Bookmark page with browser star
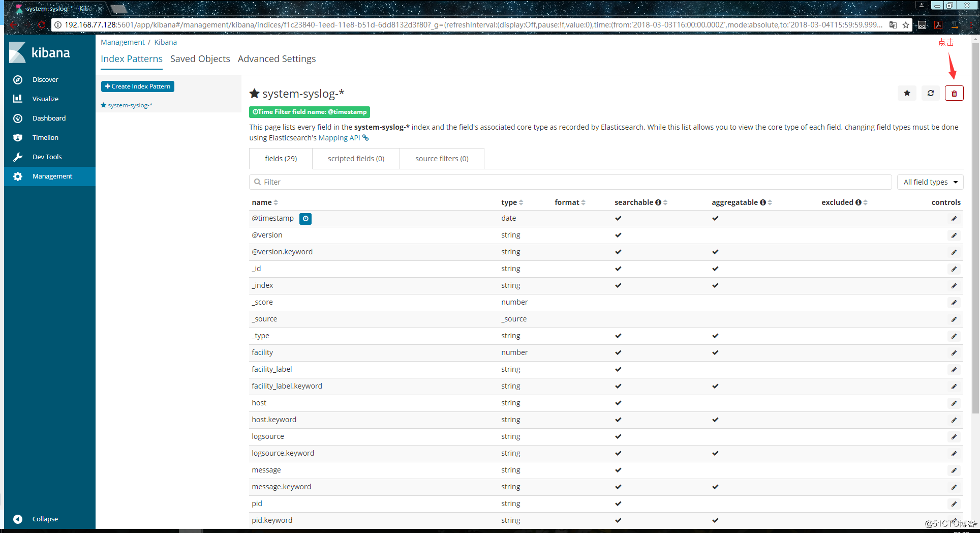Screen dimensions: 980x533 tap(906, 24)
